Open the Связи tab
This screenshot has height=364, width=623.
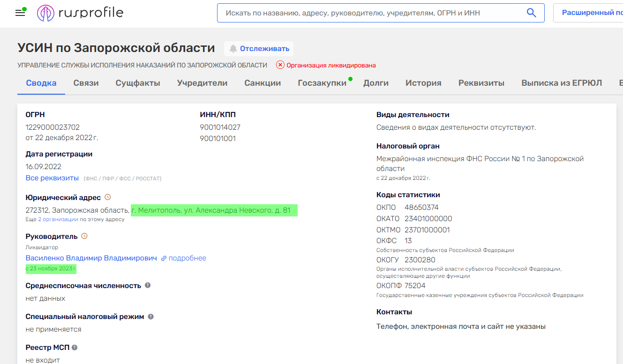[x=86, y=83]
